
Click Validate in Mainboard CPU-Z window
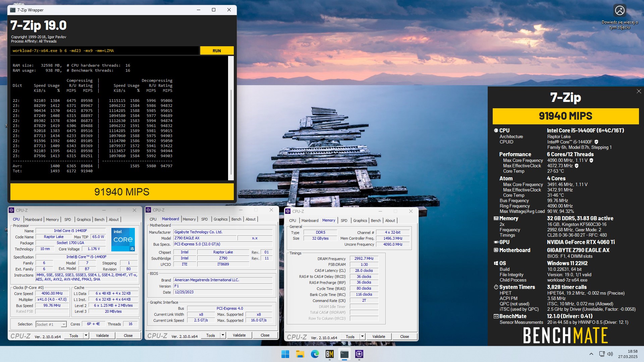coord(239,335)
